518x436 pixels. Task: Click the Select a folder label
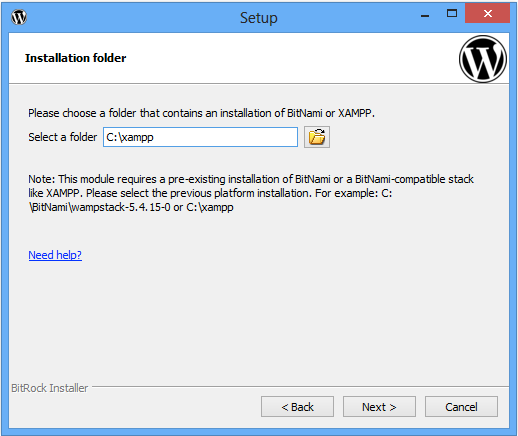pos(63,137)
